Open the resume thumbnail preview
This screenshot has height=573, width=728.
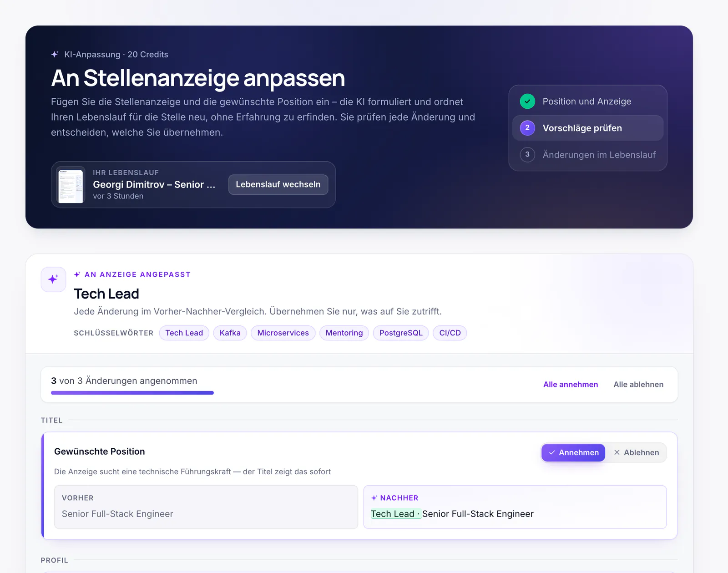click(x=71, y=185)
